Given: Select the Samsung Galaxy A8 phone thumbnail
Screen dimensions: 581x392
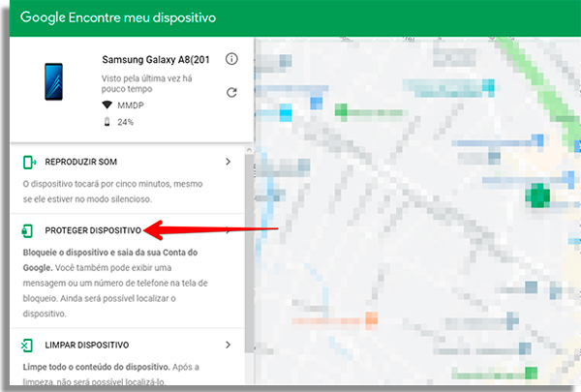Looking at the screenshot, I should (x=53, y=81).
